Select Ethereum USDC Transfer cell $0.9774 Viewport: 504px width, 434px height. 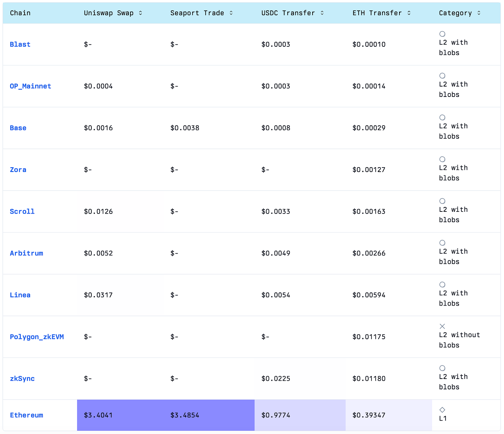coord(300,415)
